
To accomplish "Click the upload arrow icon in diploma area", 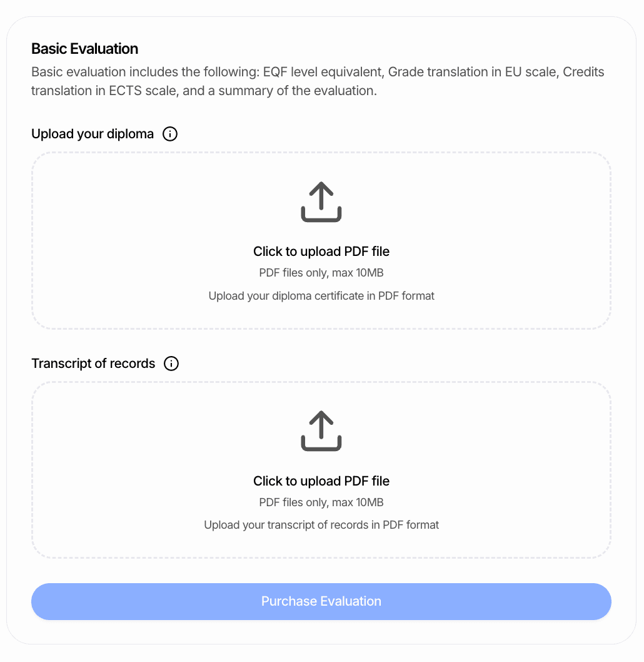I will pyautogui.click(x=321, y=201).
